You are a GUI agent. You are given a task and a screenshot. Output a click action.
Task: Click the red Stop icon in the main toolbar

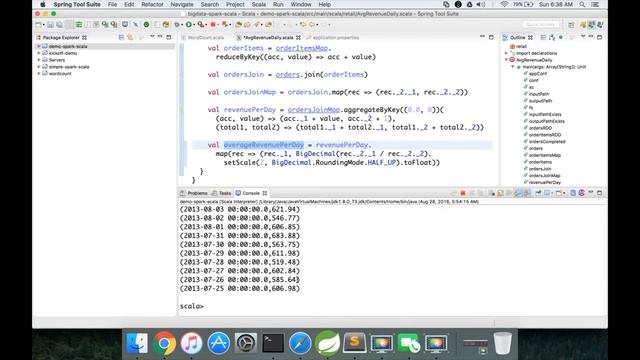[x=213, y=24]
